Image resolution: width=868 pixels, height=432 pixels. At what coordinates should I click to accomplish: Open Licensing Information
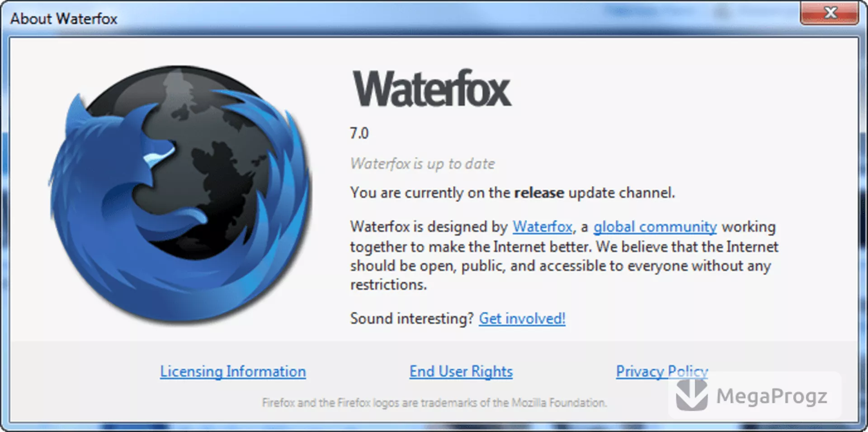(x=233, y=371)
